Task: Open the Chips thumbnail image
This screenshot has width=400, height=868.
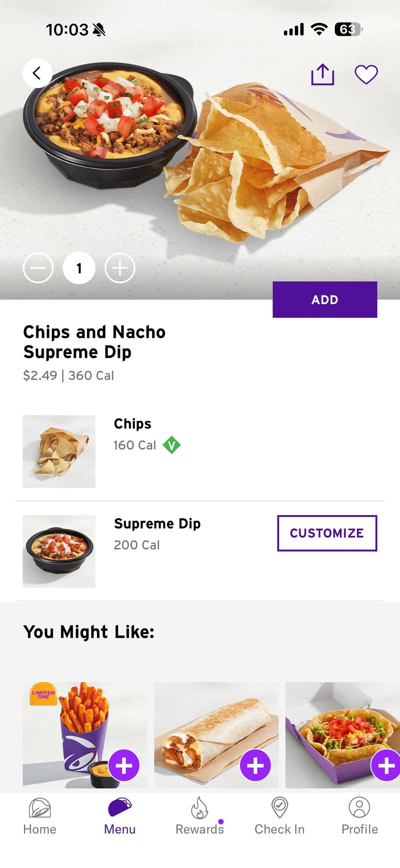Action: 59,451
